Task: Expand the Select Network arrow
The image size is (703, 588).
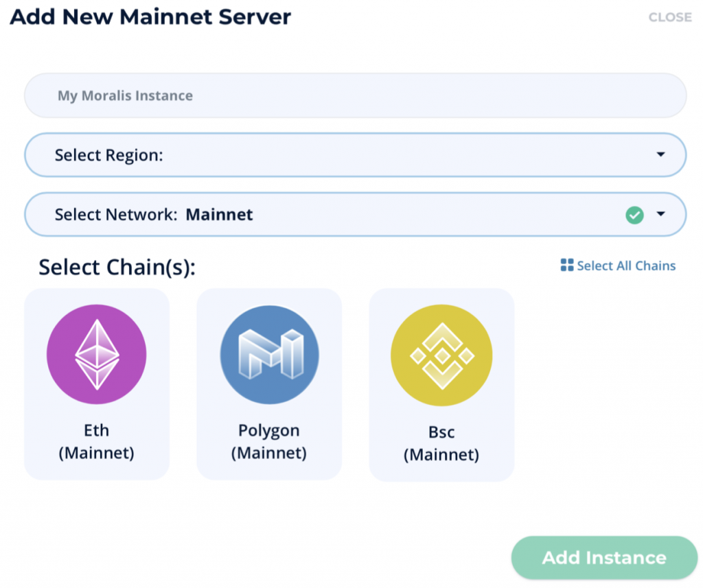Action: [660, 214]
